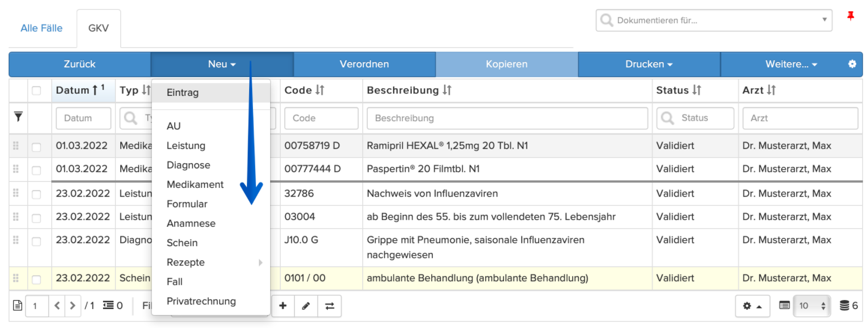Adjust the rows-per-page stepper showing 10

812,306
